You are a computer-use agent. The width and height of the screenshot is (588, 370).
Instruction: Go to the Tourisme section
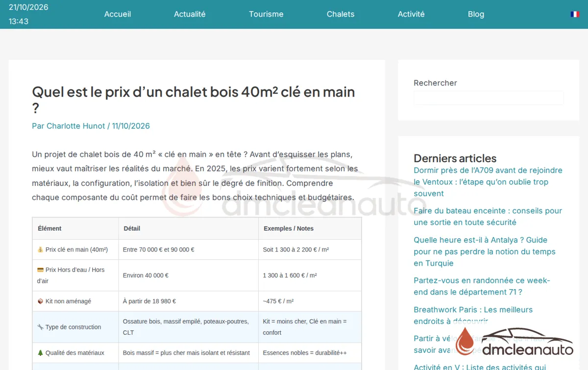click(x=266, y=14)
